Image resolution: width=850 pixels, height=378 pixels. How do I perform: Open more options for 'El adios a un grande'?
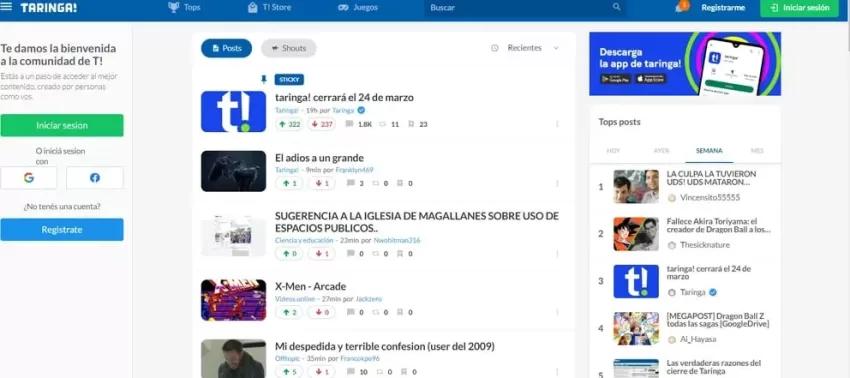(557, 183)
